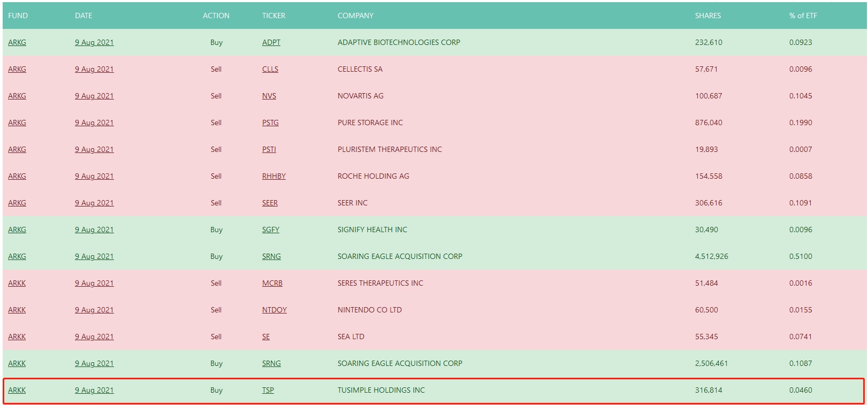
Task: Open the 9 Aug 2021 date in the Seer Inc row
Action: tap(94, 203)
